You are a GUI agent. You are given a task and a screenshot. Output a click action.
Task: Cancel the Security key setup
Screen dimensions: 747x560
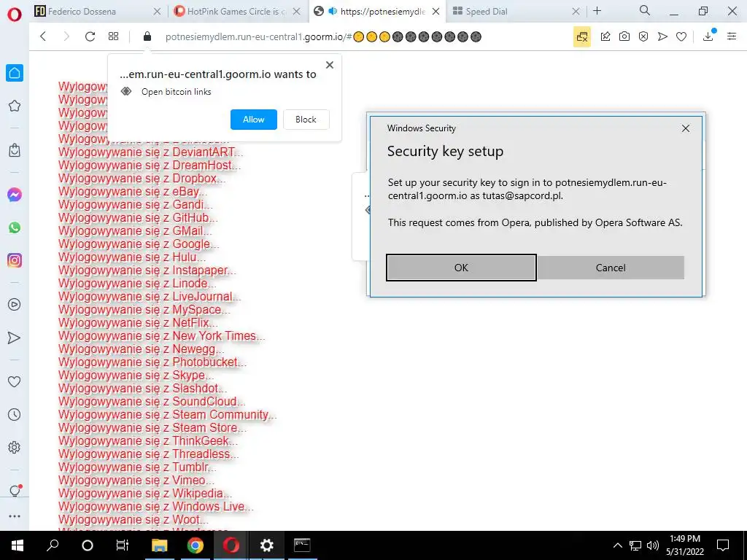(x=611, y=268)
